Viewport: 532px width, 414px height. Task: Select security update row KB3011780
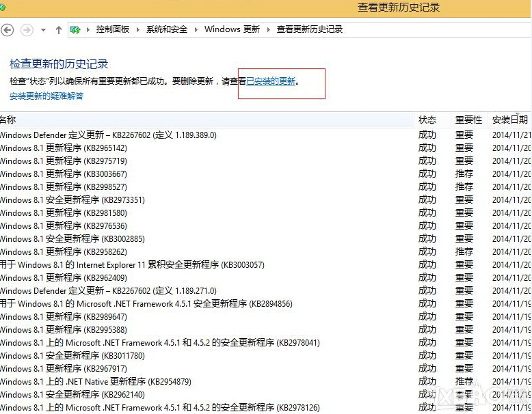[x=266, y=356]
